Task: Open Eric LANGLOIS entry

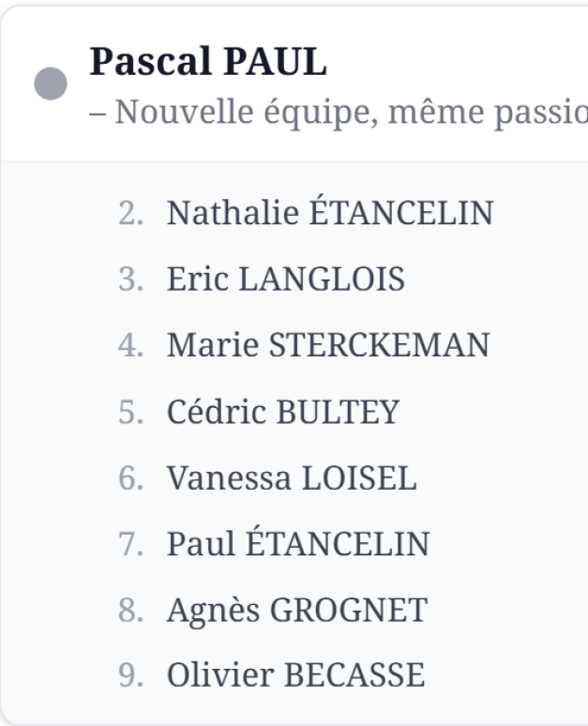Action: pyautogui.click(x=286, y=279)
